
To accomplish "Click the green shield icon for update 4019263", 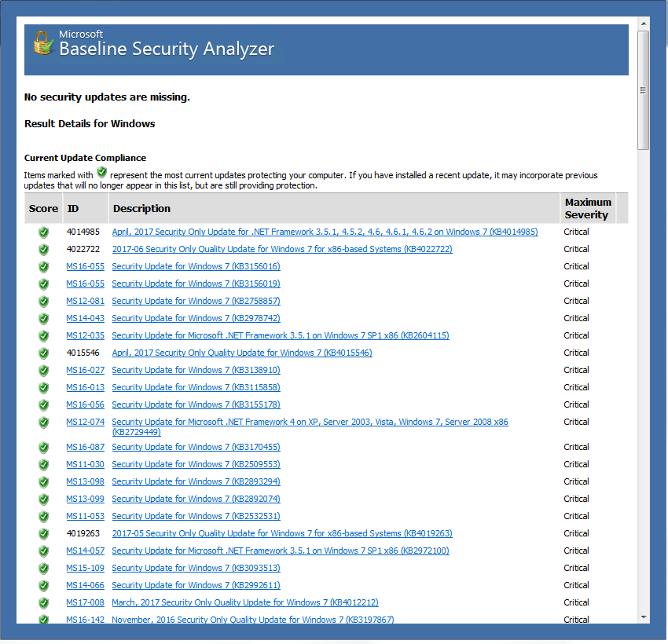I will point(43,534).
